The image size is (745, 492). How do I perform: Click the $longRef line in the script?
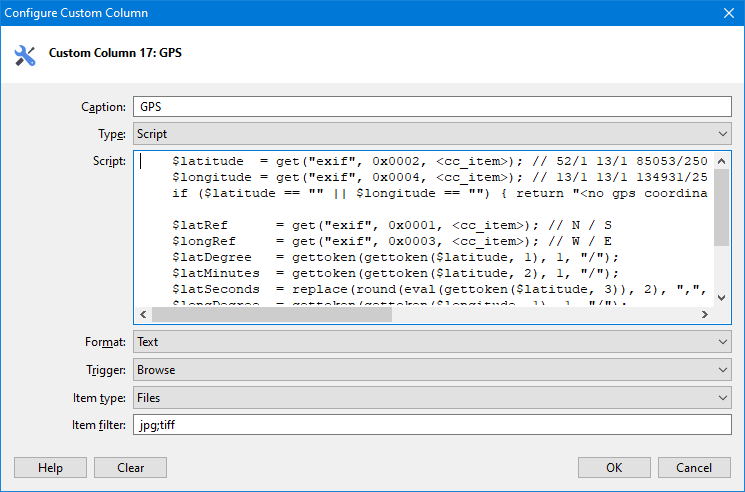coord(392,242)
